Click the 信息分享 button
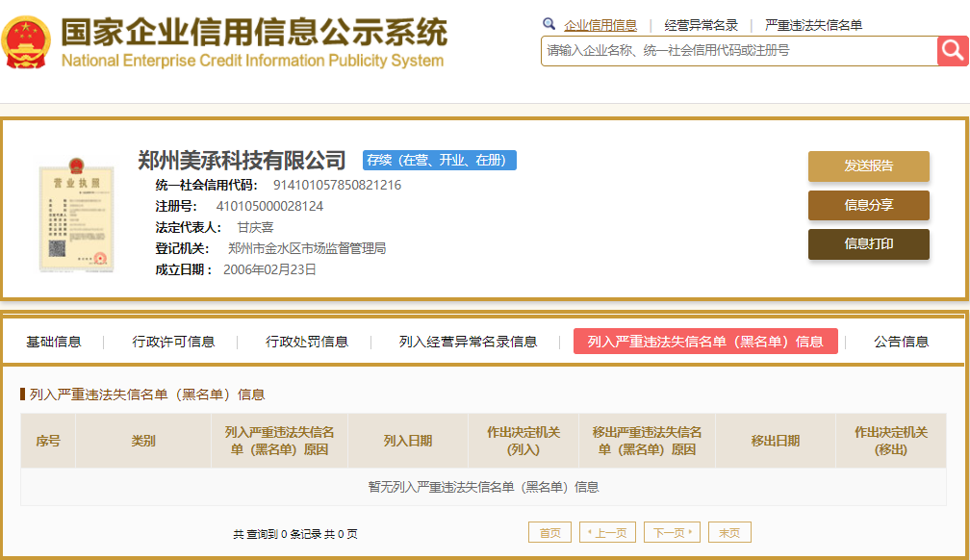 click(x=869, y=205)
